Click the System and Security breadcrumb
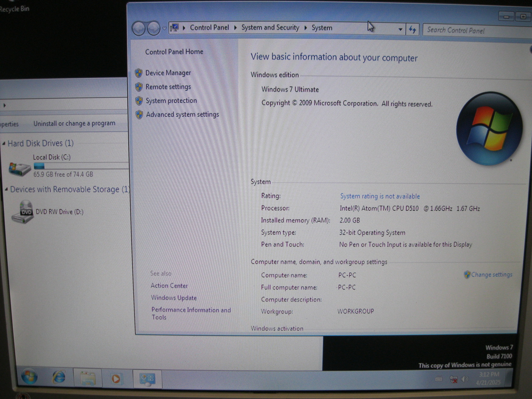The height and width of the screenshot is (399, 532). [x=270, y=28]
